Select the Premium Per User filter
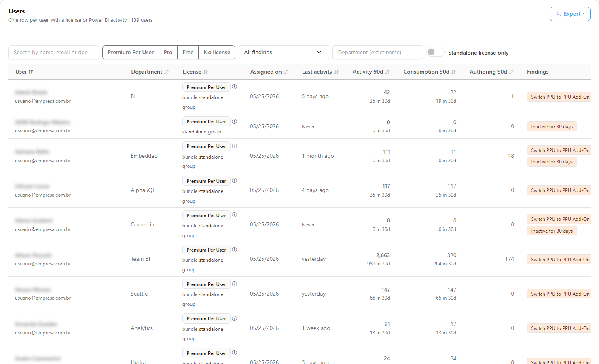Viewport: 599px width, 364px height. (131, 53)
